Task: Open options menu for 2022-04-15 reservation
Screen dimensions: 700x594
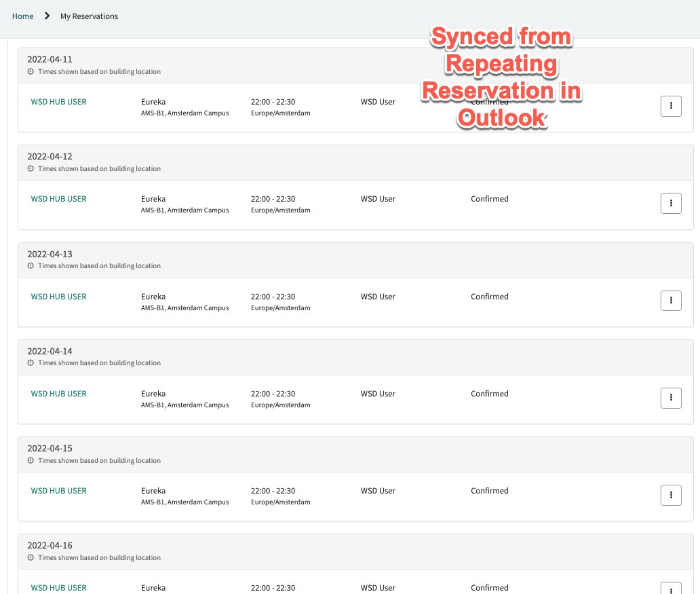Action: click(x=671, y=495)
